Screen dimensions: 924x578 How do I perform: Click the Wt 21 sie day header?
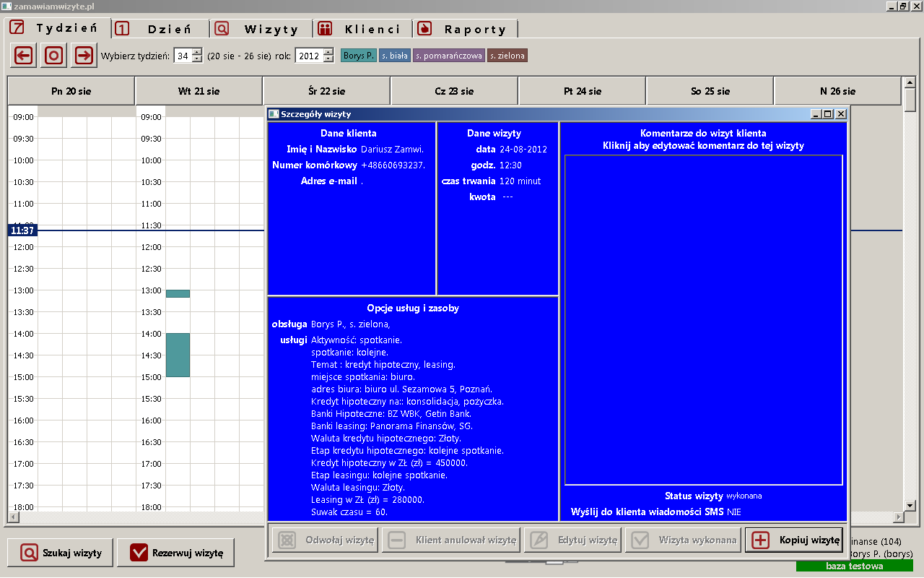coord(199,91)
